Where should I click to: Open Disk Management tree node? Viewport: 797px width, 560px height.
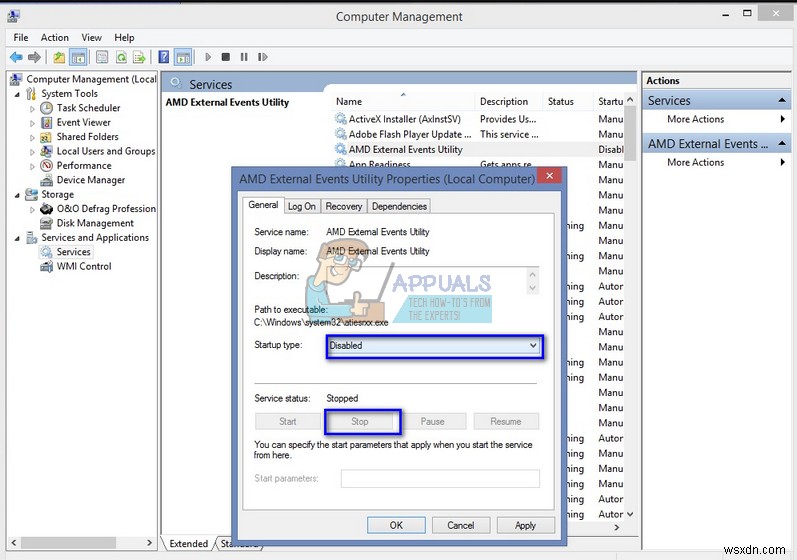(95, 223)
